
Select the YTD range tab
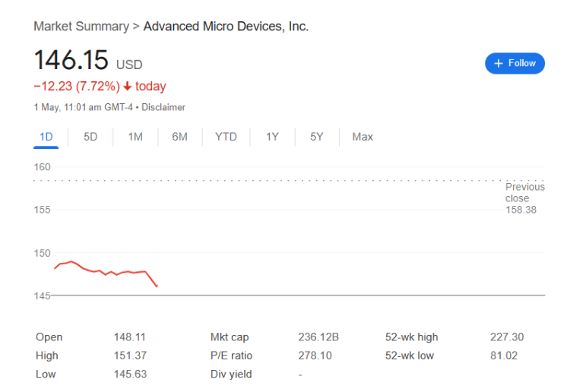pos(226,137)
